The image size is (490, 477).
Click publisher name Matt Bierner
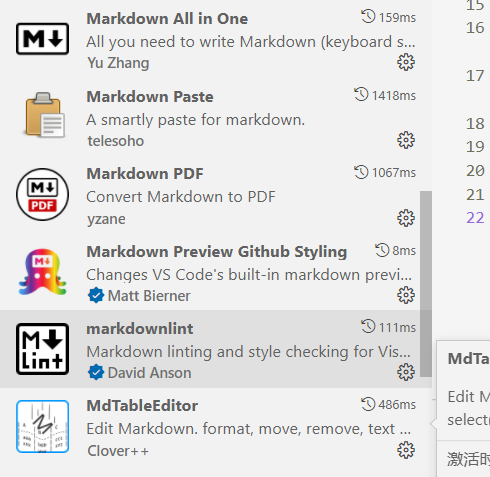tap(149, 296)
